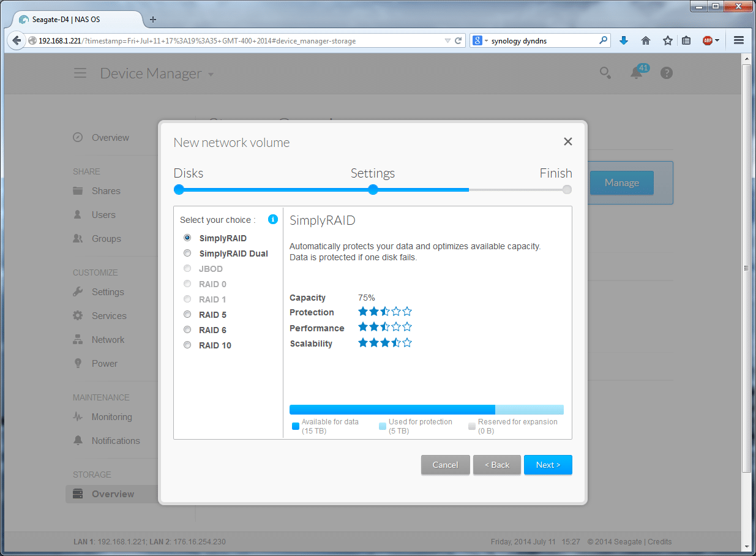The width and height of the screenshot is (756, 556).
Task: Go to the browser Home icon
Action: tap(646, 40)
